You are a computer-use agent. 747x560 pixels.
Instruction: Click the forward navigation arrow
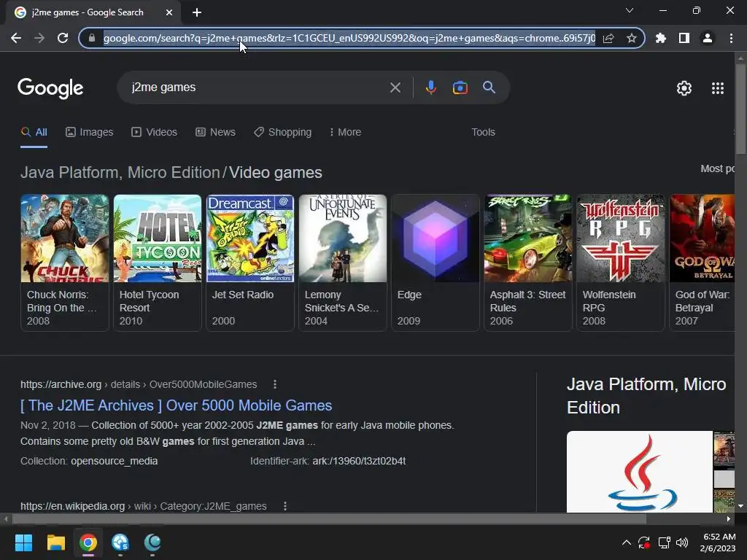click(39, 38)
